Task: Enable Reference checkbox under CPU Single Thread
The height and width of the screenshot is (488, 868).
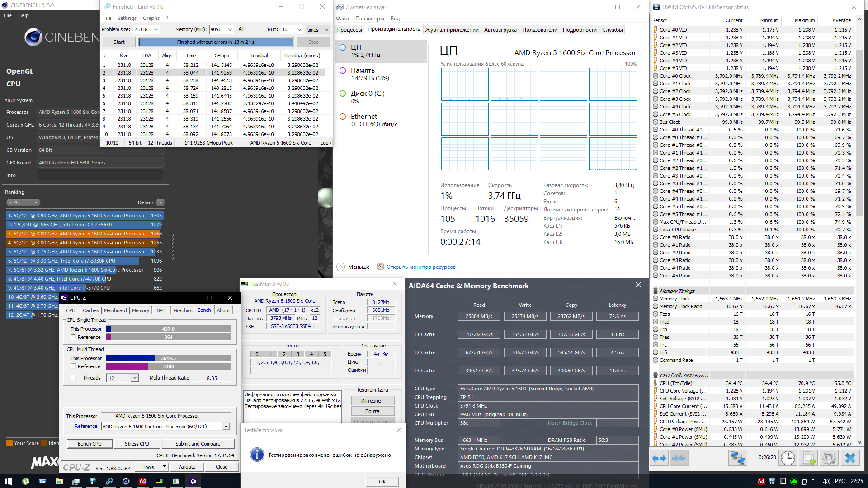Action: pyautogui.click(x=73, y=337)
